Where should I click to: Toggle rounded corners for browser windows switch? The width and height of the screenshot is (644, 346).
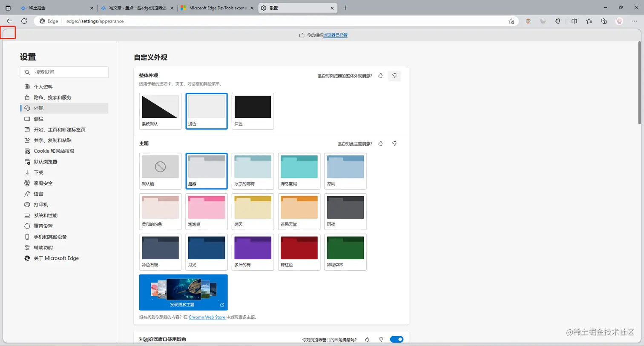coord(397,339)
